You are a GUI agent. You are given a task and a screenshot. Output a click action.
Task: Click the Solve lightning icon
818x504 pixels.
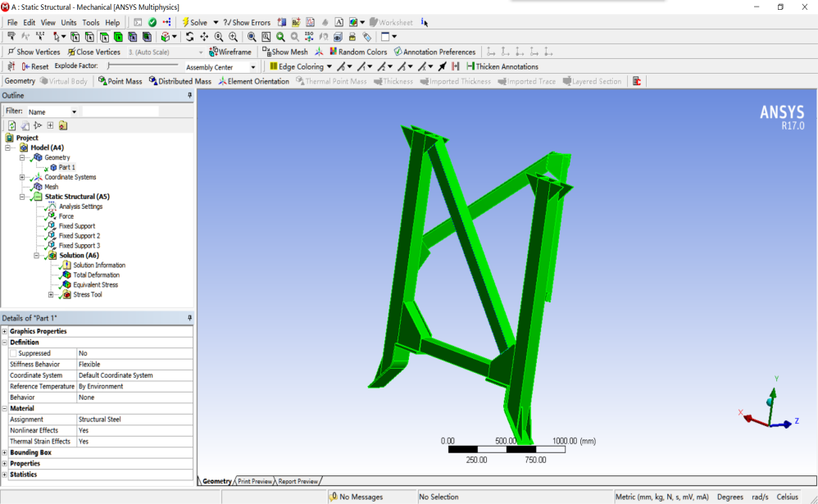tap(184, 22)
